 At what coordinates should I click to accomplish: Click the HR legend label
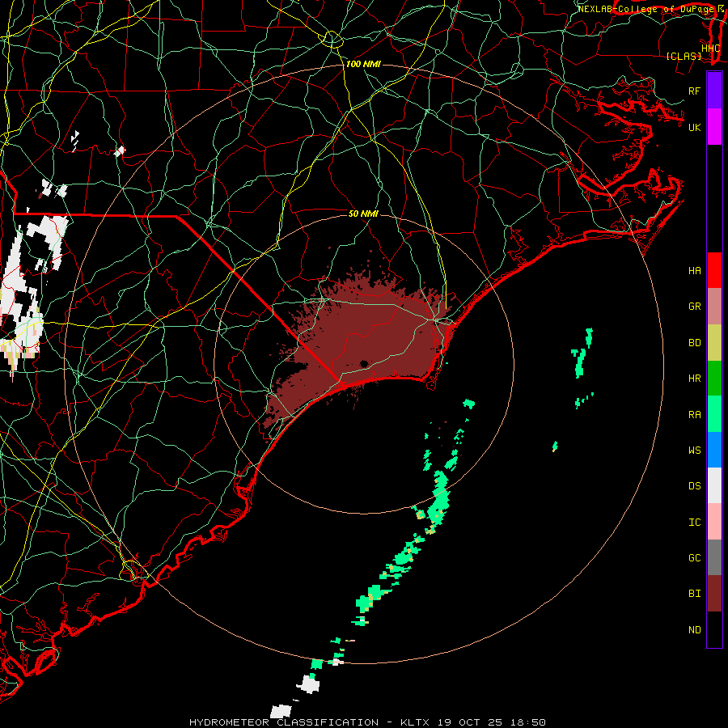(694, 379)
